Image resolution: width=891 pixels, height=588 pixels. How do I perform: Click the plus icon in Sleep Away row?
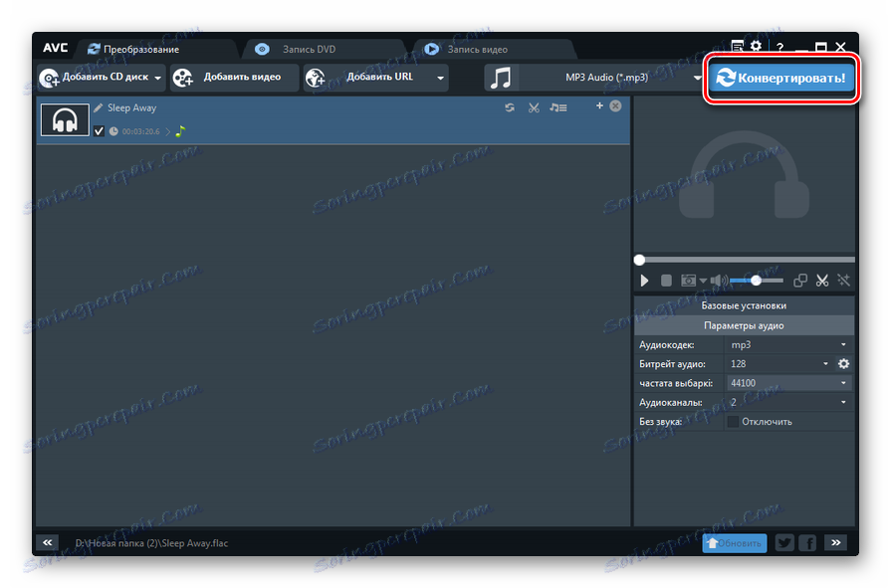[x=599, y=105]
